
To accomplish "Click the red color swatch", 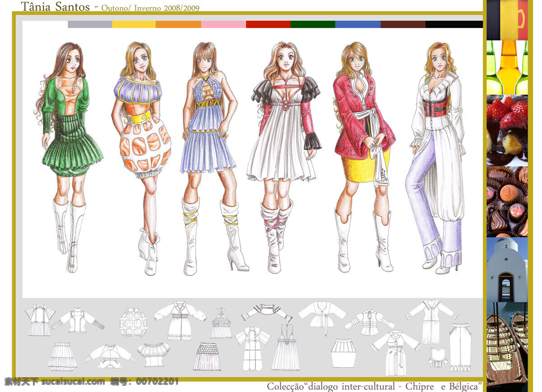I will 268,24.
